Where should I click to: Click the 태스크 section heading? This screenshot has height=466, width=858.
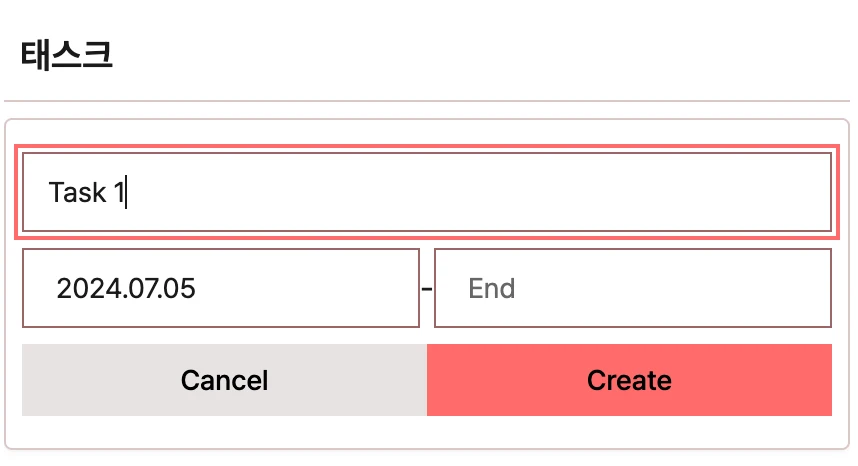pos(67,55)
